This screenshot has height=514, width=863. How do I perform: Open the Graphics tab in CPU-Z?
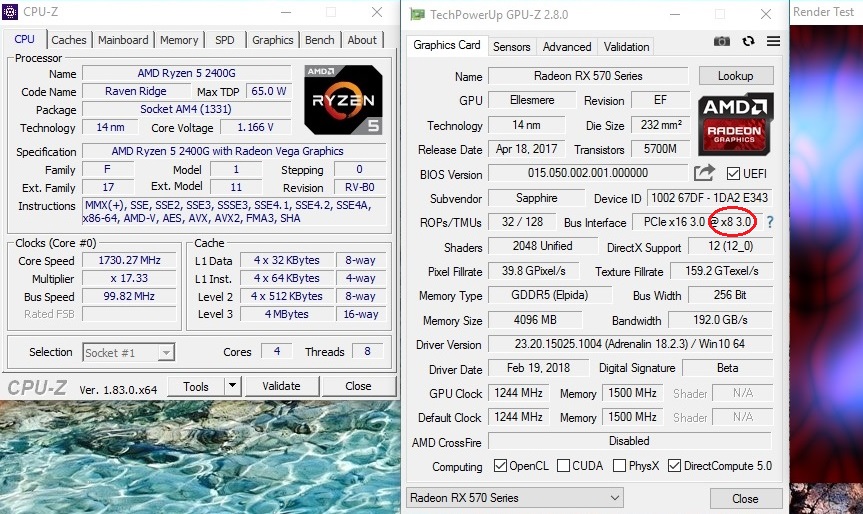(x=272, y=40)
